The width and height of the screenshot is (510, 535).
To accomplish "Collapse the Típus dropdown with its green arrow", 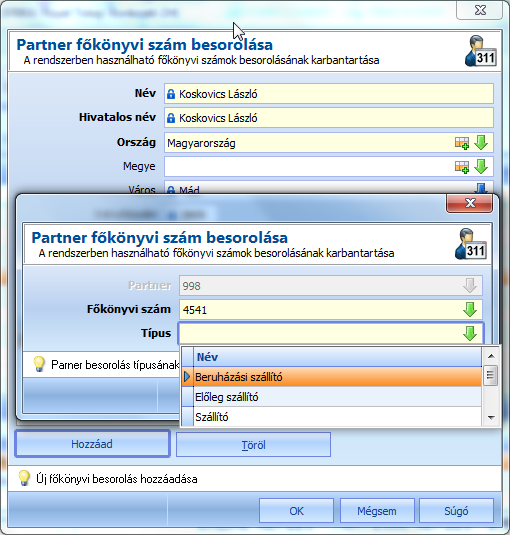I will pos(470,333).
